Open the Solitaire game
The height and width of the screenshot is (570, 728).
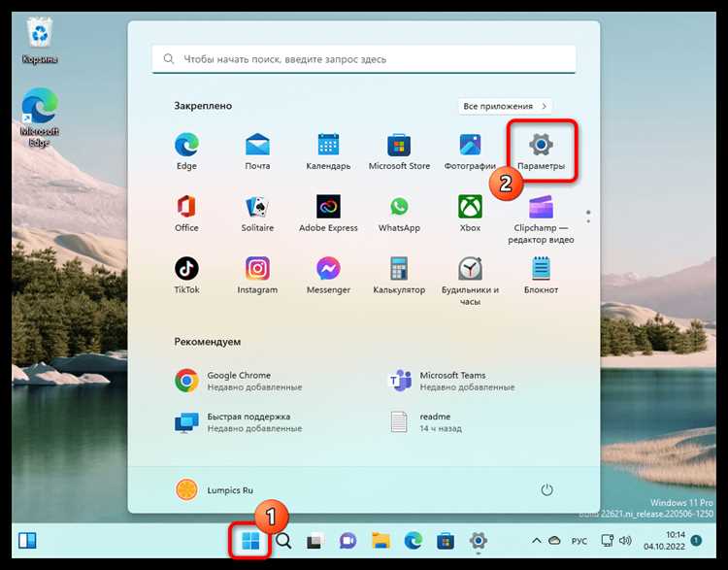click(x=257, y=214)
